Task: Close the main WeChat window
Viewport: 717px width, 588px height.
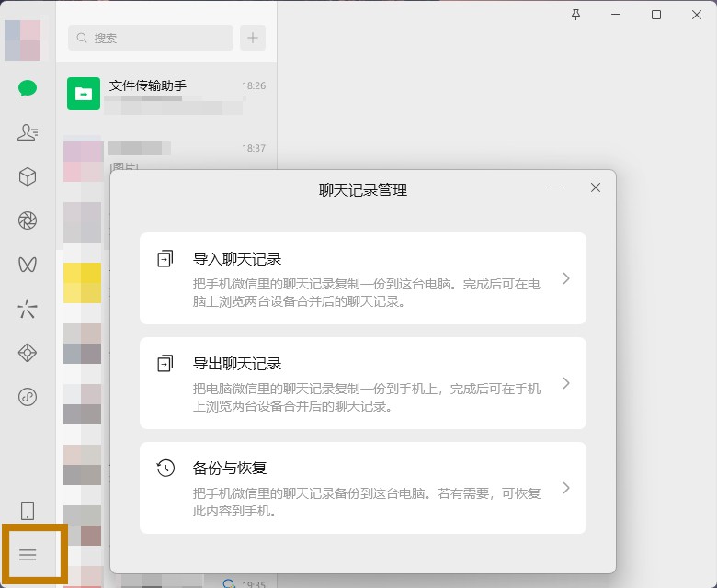Action: click(697, 15)
